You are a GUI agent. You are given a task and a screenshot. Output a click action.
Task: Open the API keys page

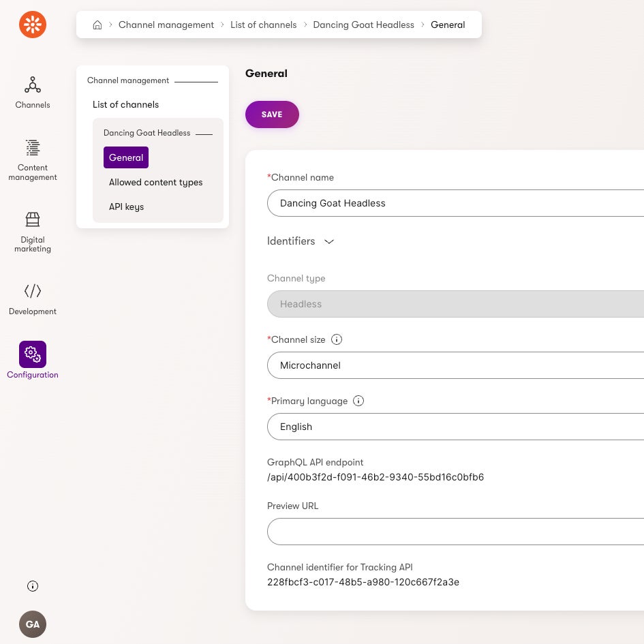(126, 206)
